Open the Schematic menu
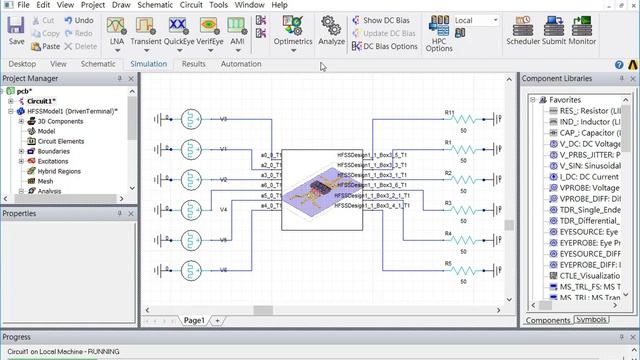 point(155,5)
